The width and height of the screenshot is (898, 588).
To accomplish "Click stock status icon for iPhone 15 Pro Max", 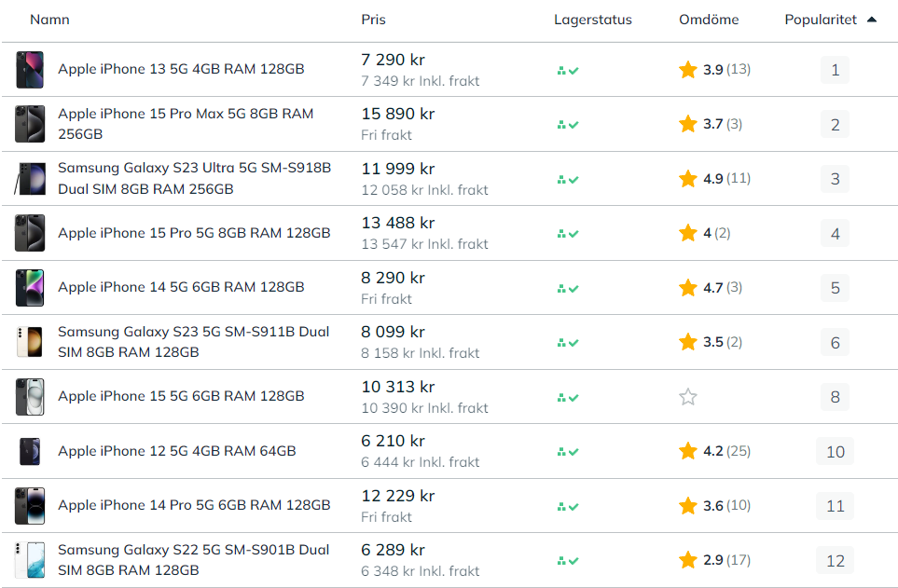I will 568,124.
